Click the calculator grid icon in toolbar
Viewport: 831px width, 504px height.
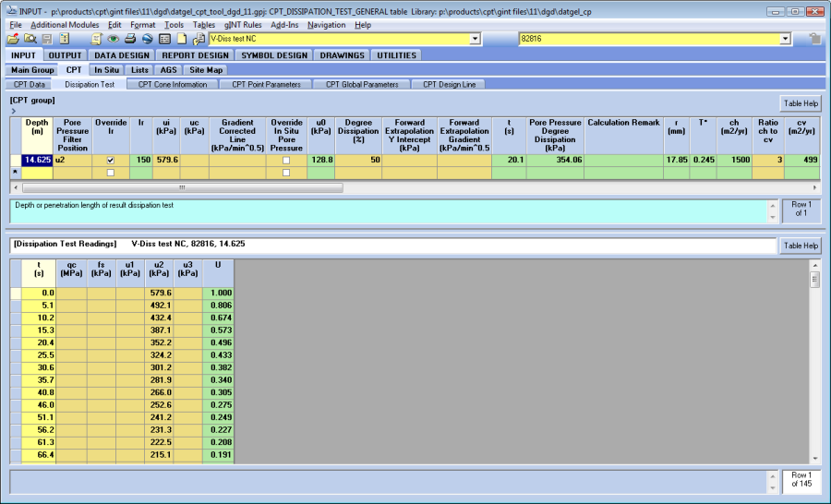pos(164,39)
